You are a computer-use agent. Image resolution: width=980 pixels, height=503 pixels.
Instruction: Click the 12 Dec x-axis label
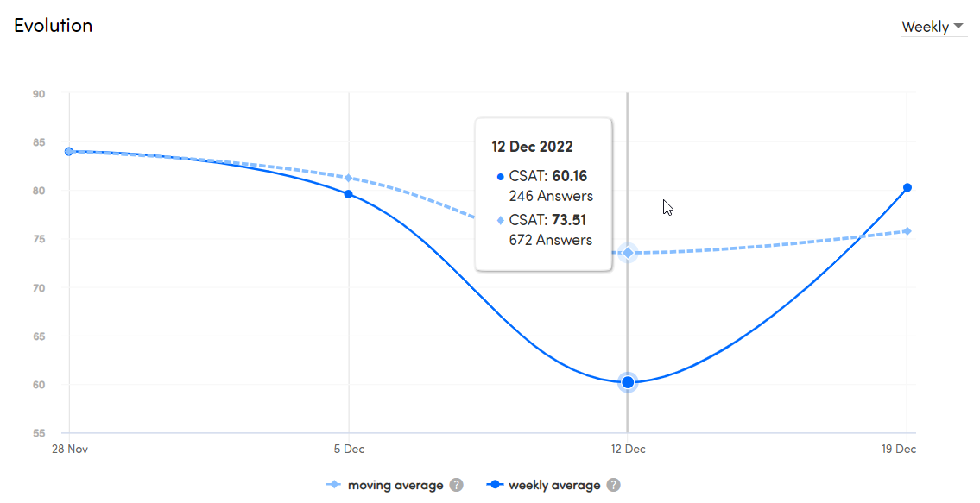coord(628,449)
